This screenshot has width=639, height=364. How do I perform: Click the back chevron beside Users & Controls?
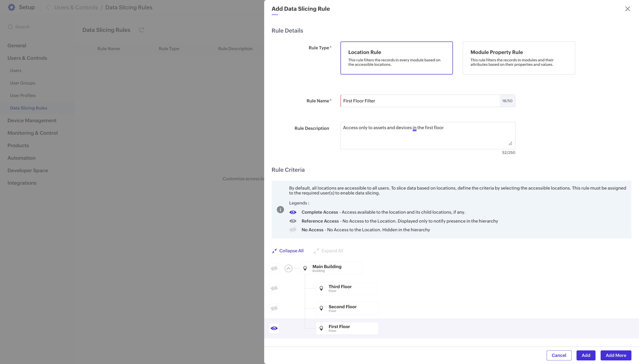pyautogui.click(x=48, y=7)
